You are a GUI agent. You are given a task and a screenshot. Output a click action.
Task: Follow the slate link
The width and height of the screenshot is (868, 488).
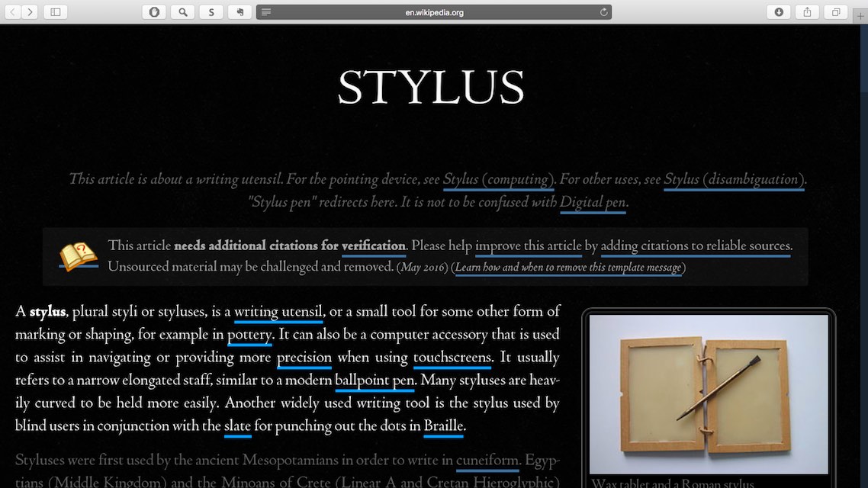(237, 426)
